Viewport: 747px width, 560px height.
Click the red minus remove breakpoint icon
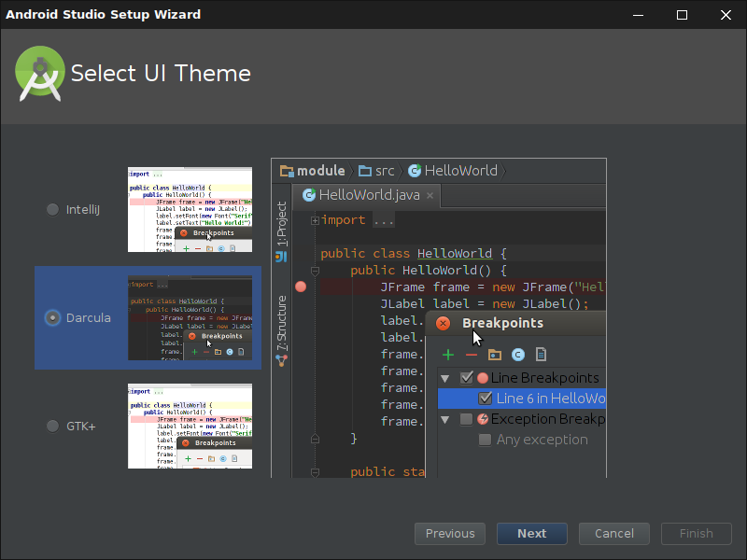pos(472,355)
